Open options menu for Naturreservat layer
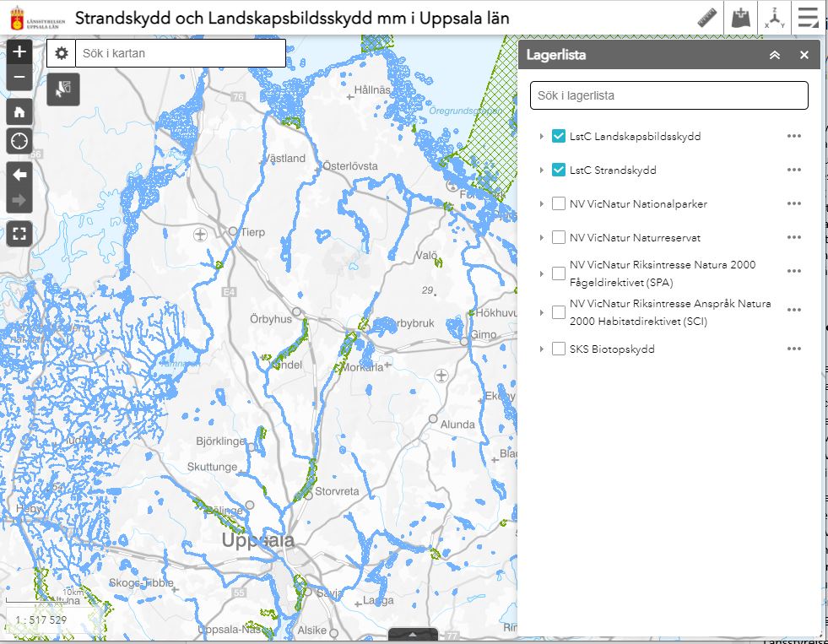 point(793,237)
